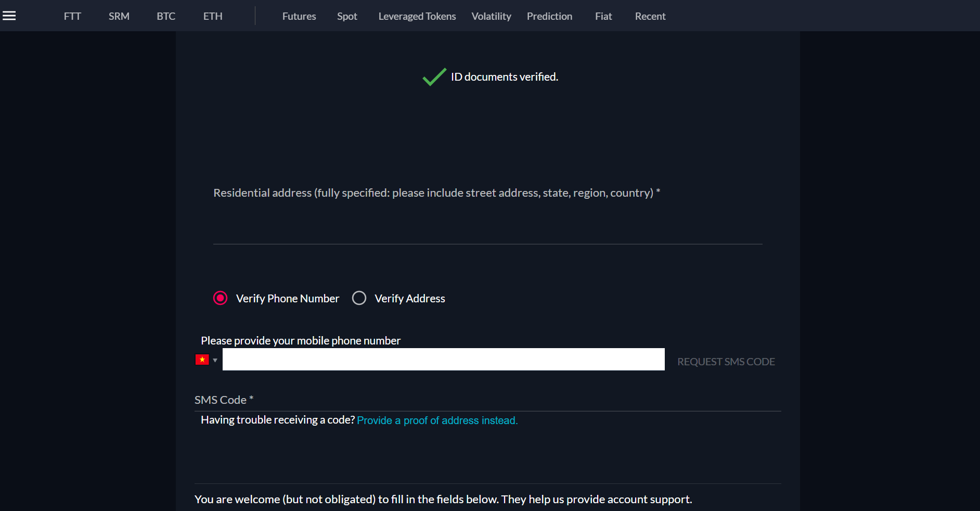
Task: Go to BTC markets
Action: [166, 16]
